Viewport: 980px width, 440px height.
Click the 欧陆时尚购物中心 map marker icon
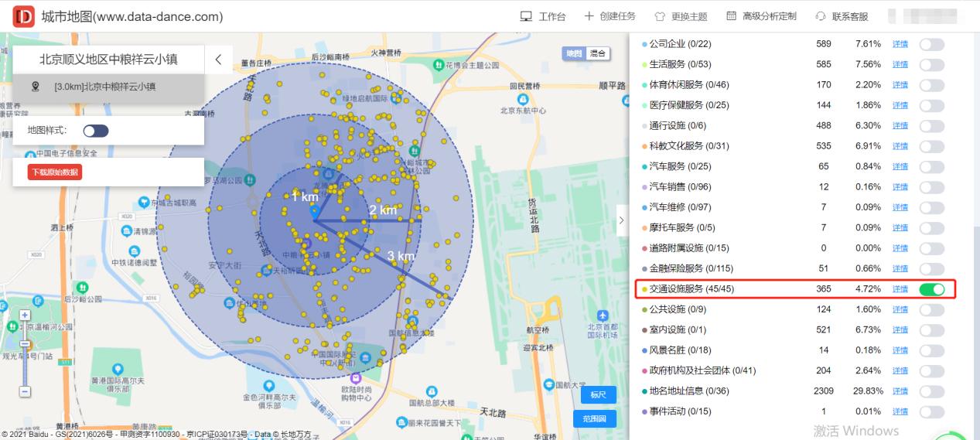pyautogui.click(x=355, y=378)
